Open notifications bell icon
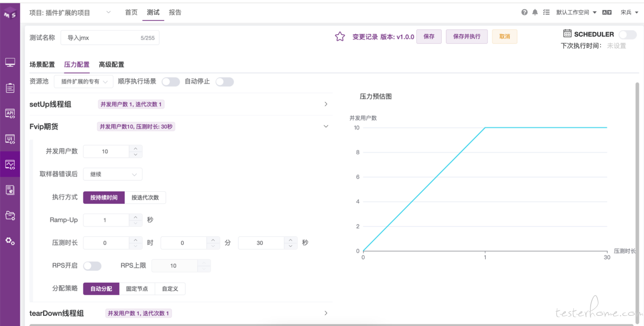Image resolution: width=644 pixels, height=326 pixels. (535, 12)
